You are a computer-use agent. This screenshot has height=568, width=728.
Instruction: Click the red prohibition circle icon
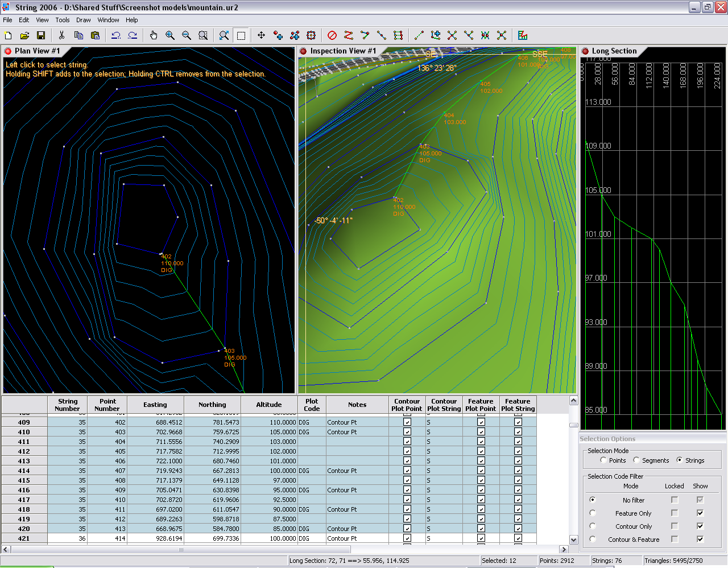pyautogui.click(x=332, y=35)
